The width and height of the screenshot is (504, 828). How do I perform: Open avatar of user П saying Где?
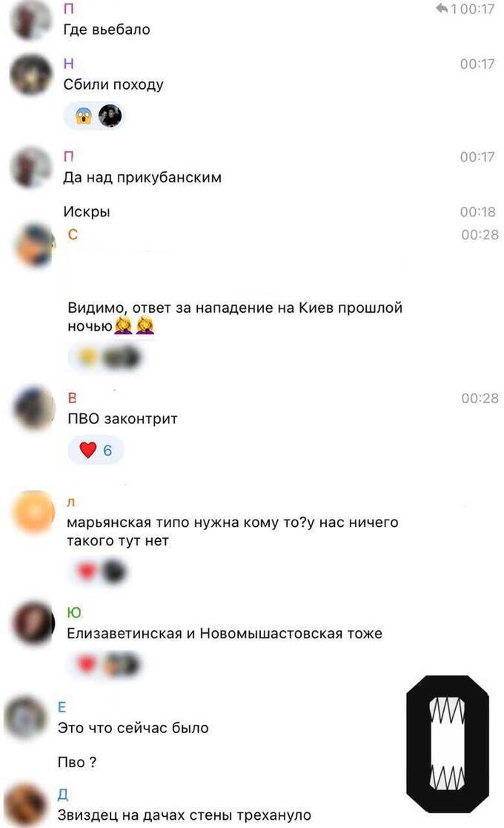click(30, 19)
